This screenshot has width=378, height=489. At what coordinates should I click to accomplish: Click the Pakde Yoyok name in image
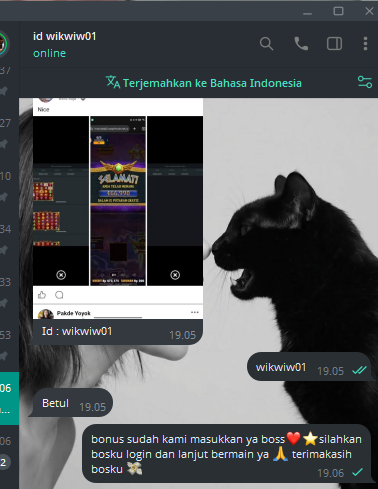point(73,313)
